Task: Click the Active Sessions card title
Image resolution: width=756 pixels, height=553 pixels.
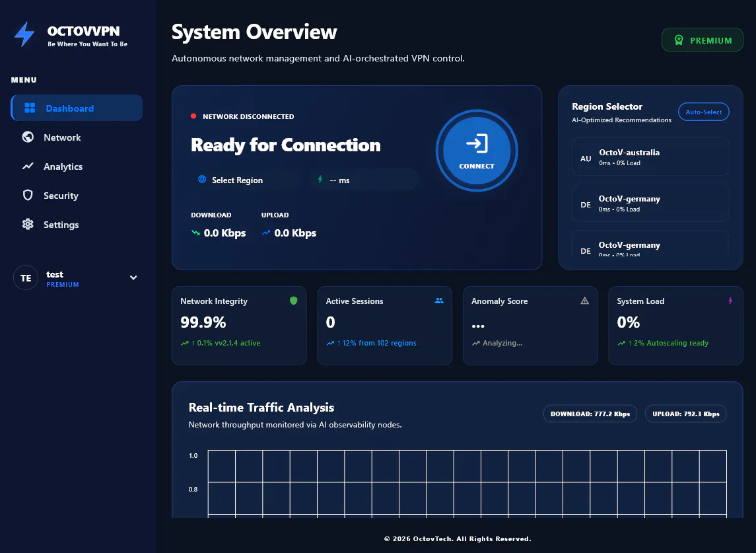Action: click(355, 301)
